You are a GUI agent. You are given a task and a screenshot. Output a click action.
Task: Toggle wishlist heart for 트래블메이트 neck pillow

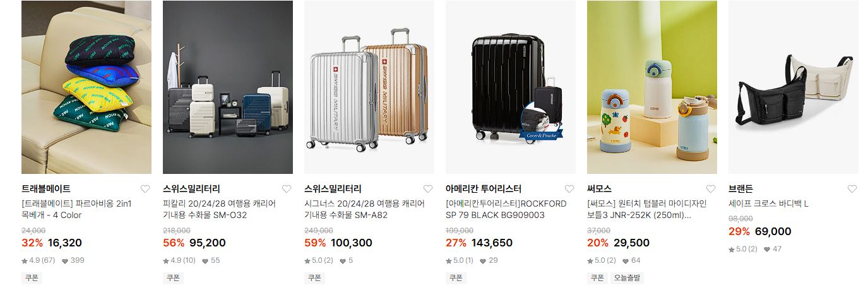click(145, 189)
